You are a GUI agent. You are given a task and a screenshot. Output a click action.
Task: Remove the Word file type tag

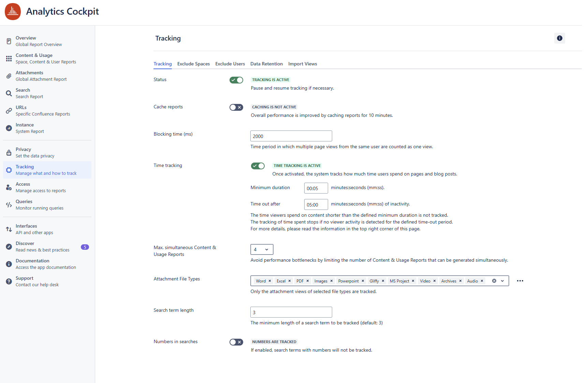click(270, 281)
